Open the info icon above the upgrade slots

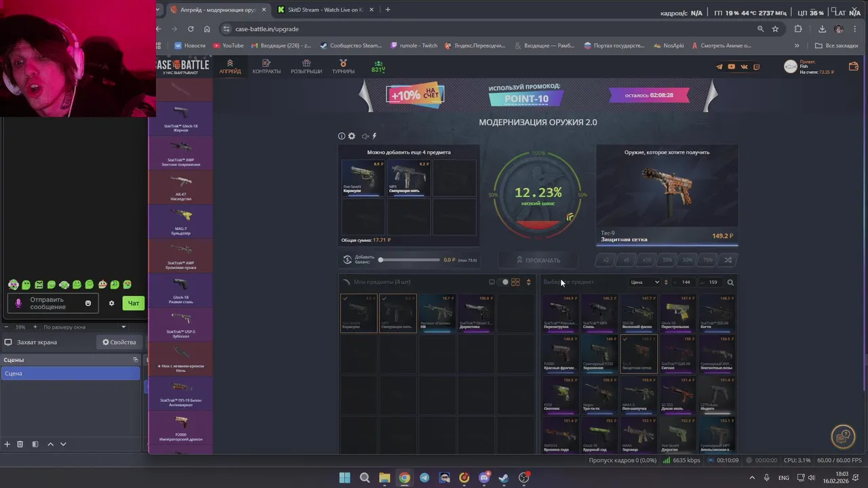pos(342,136)
